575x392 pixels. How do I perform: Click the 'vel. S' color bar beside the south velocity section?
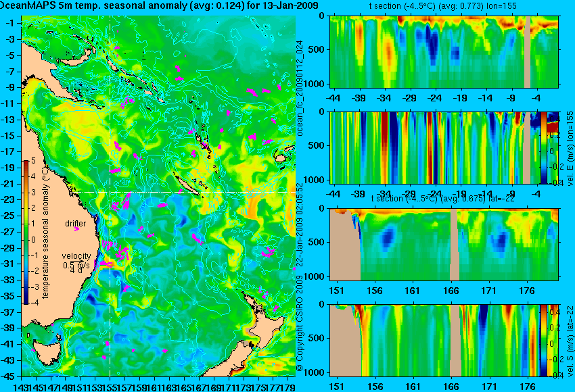pyautogui.click(x=544, y=340)
